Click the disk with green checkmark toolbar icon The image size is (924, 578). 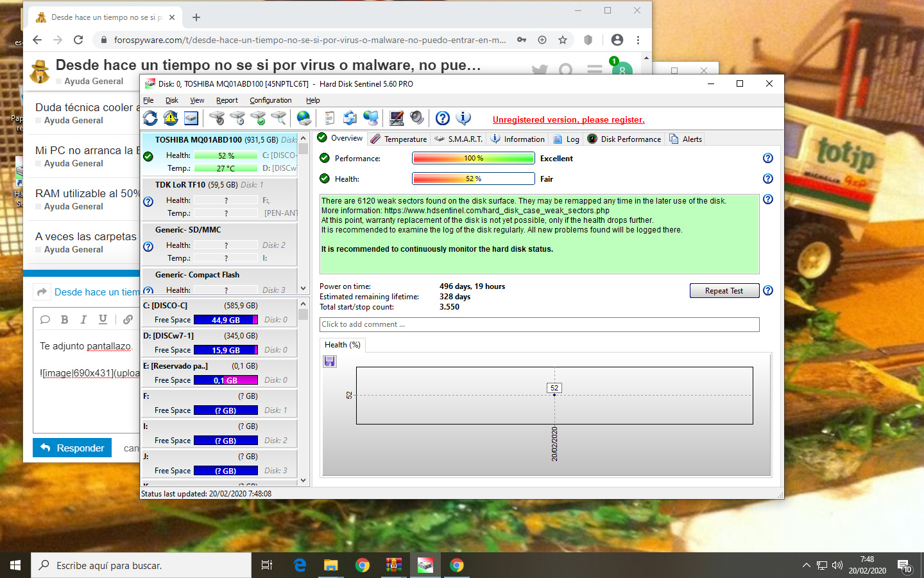click(x=258, y=118)
